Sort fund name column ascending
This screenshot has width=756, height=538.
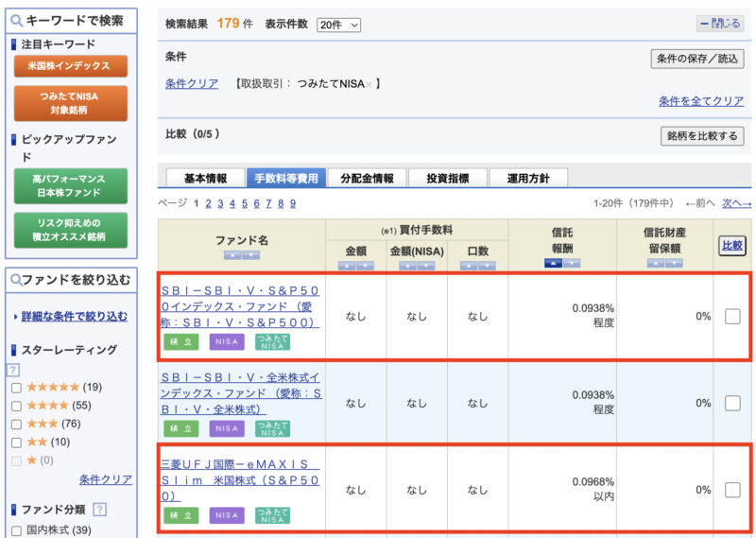click(x=232, y=255)
